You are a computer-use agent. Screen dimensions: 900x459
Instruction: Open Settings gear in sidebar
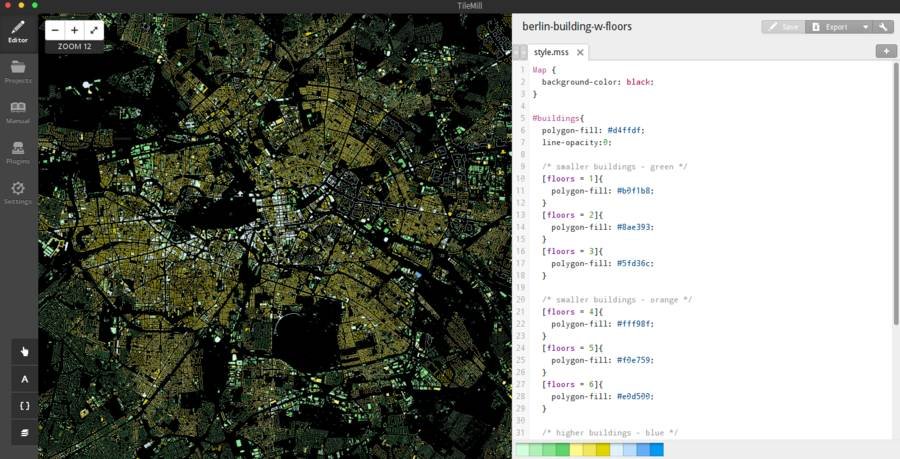coord(18,192)
